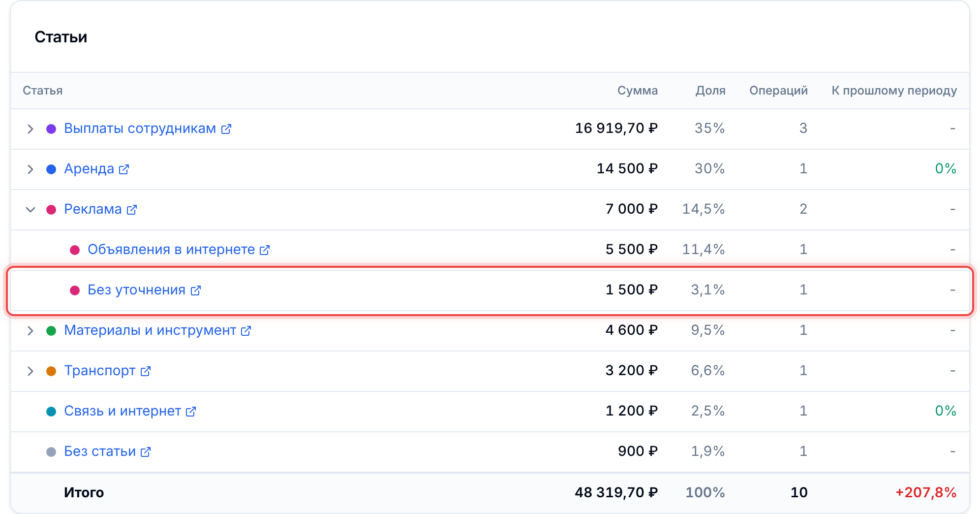Expand the Аренда row chevron
The width and height of the screenshot is (980, 514).
click(31, 169)
